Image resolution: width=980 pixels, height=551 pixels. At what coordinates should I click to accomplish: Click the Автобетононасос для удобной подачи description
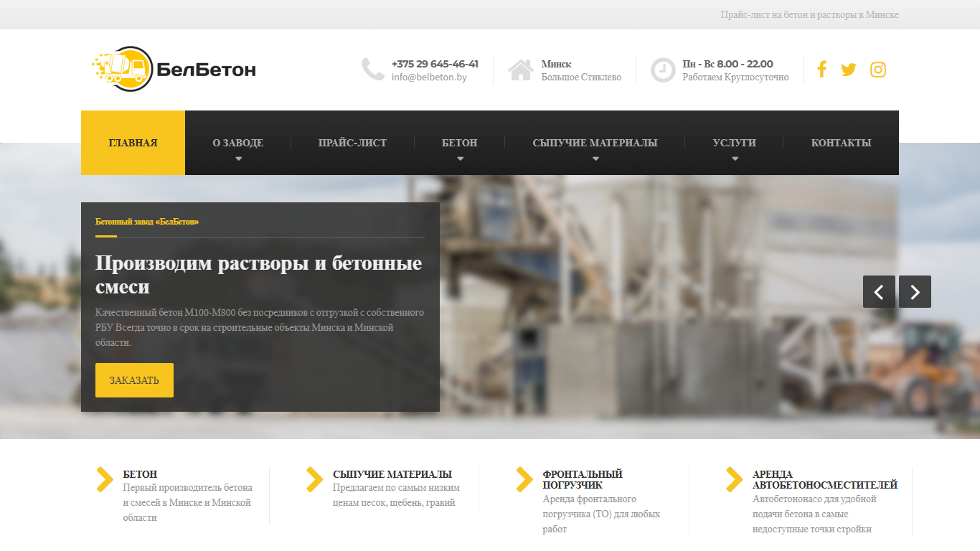[814, 514]
